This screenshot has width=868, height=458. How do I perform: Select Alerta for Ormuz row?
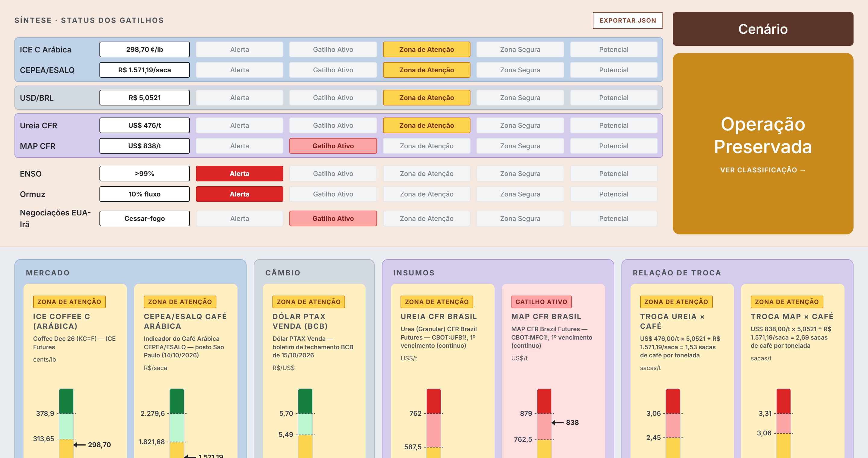(240, 194)
